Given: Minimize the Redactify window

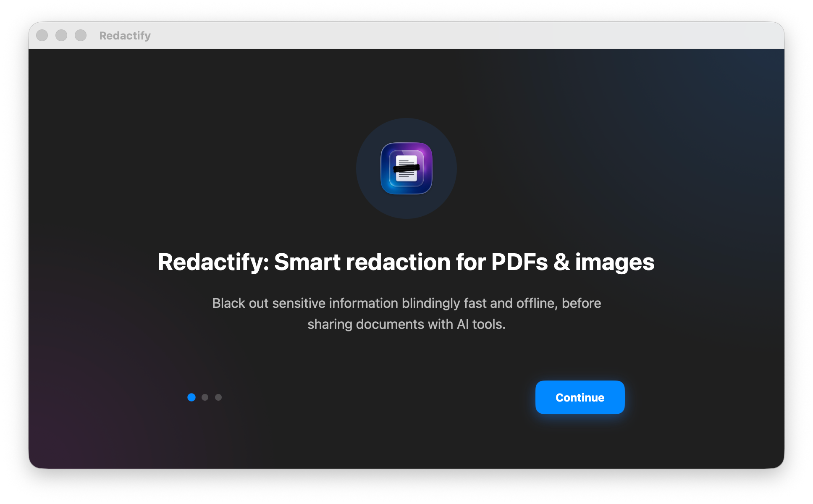Looking at the screenshot, I should (61, 35).
